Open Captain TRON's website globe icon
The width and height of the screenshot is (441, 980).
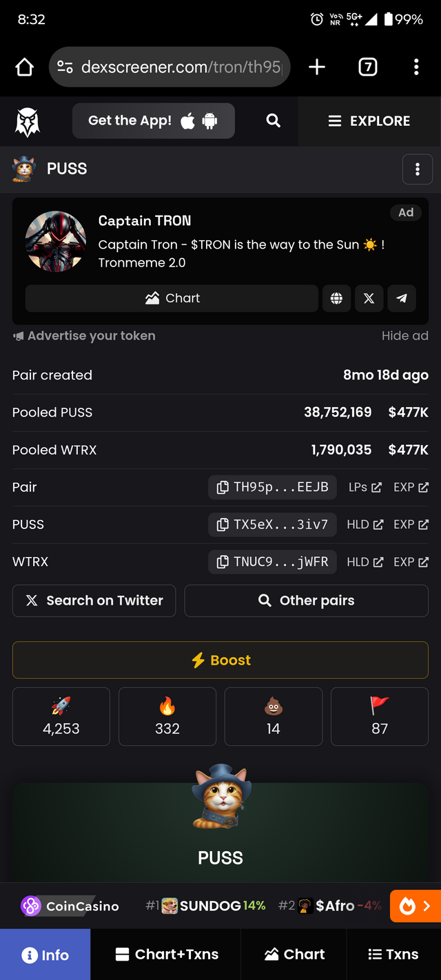click(x=336, y=298)
